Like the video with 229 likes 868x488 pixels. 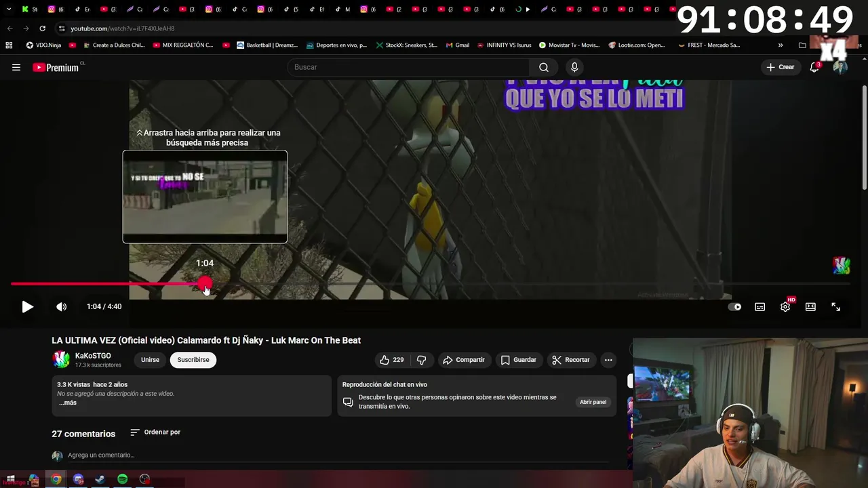392,360
